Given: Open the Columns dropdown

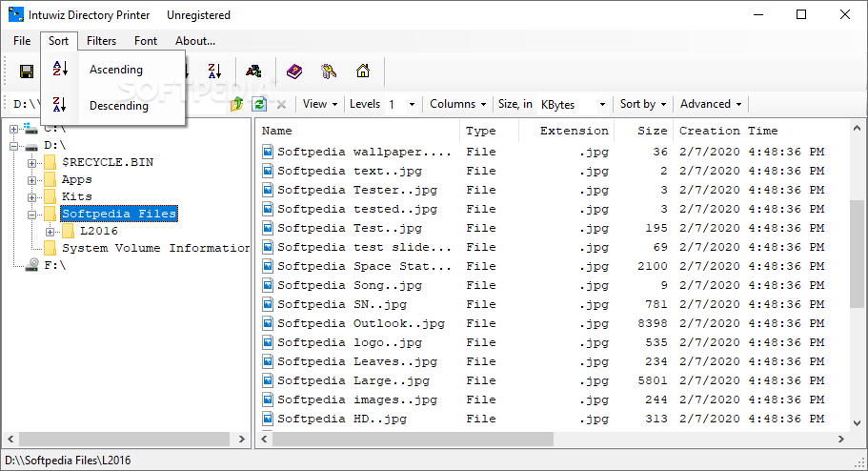Looking at the screenshot, I should [457, 104].
